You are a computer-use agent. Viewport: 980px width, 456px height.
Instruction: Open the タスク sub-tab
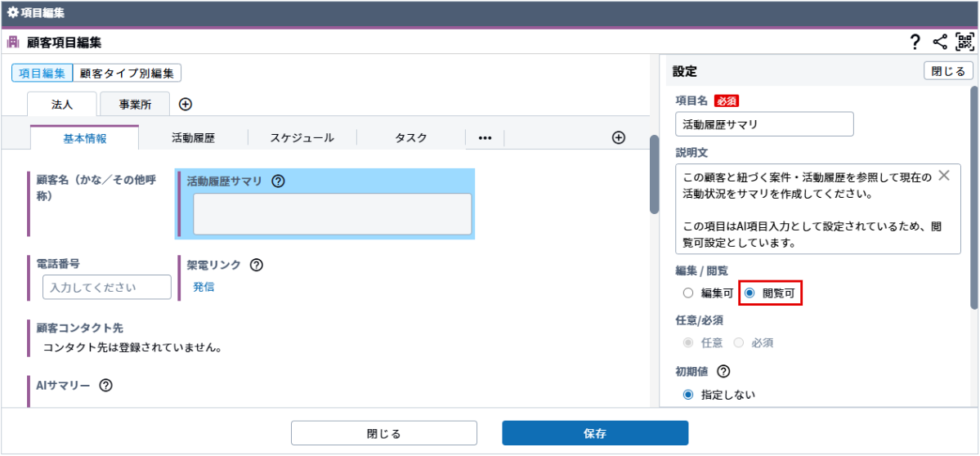click(x=410, y=138)
